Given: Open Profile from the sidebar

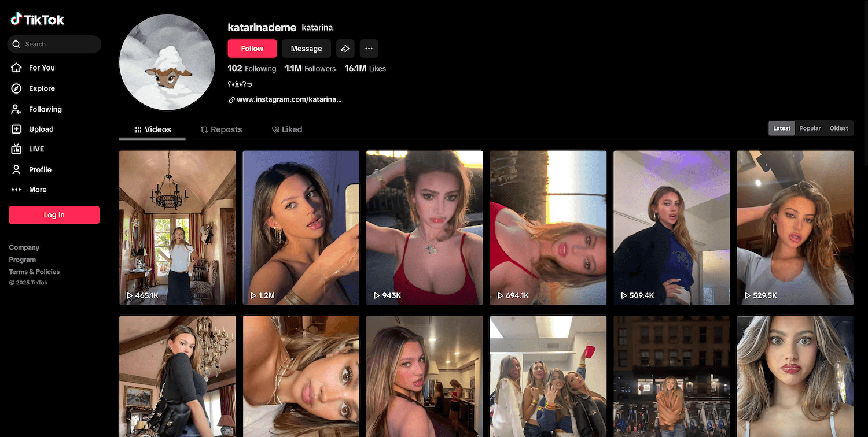Looking at the screenshot, I should click(40, 169).
